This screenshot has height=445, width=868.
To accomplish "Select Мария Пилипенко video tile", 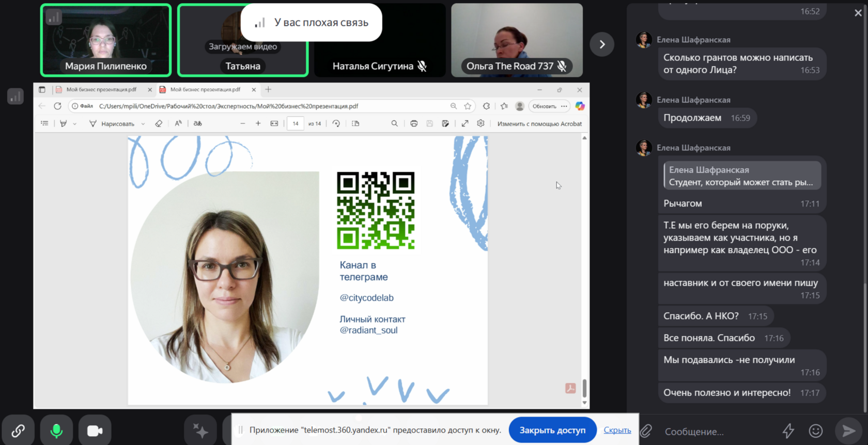I will (x=106, y=40).
